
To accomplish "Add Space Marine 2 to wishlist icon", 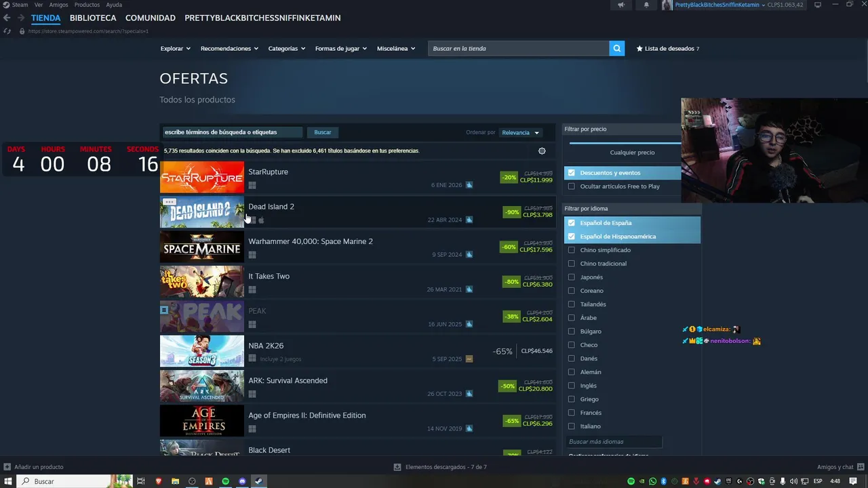I will [x=469, y=255].
